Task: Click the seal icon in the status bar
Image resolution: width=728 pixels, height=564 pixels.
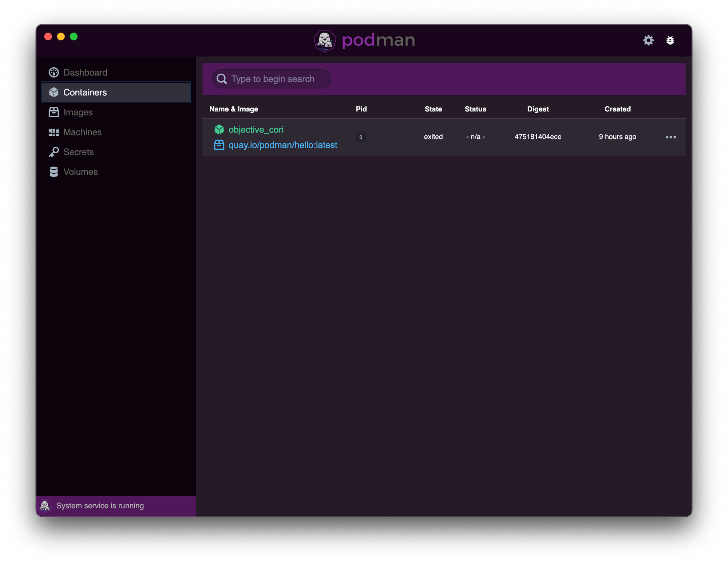Action: (x=45, y=506)
